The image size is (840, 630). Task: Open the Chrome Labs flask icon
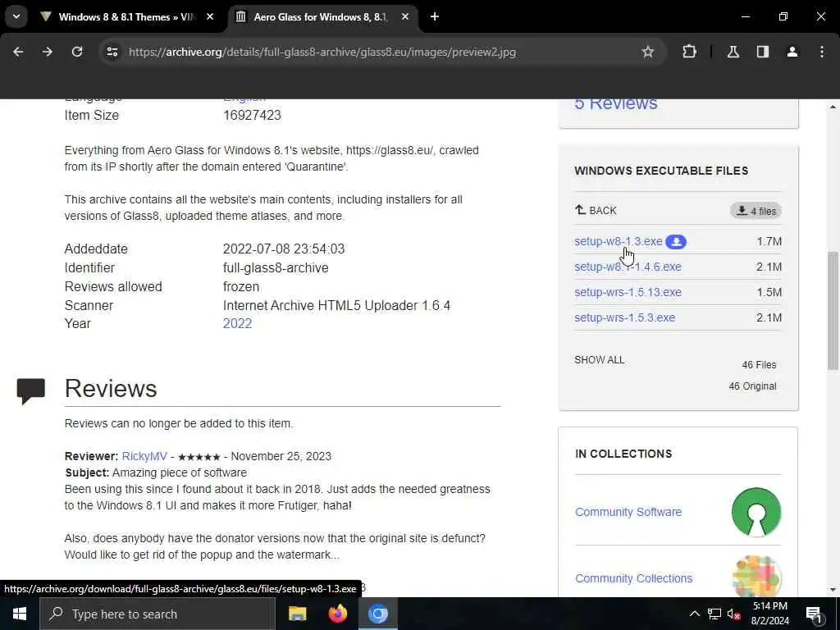733,52
